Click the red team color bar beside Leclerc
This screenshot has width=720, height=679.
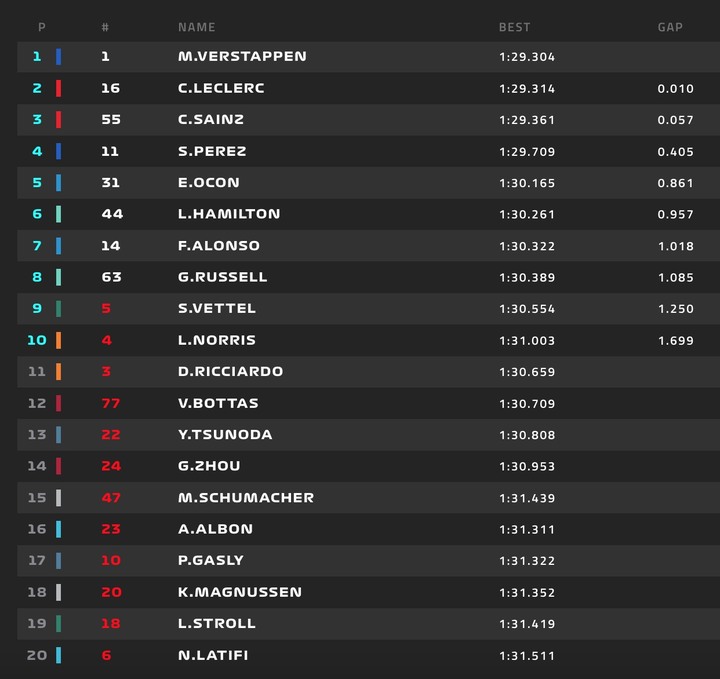pyautogui.click(x=58, y=88)
